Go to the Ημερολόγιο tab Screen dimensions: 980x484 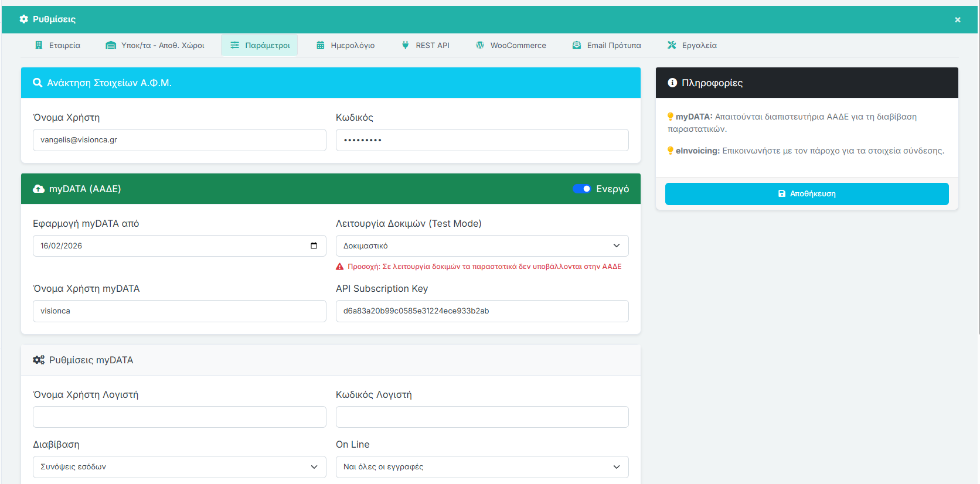[345, 45]
